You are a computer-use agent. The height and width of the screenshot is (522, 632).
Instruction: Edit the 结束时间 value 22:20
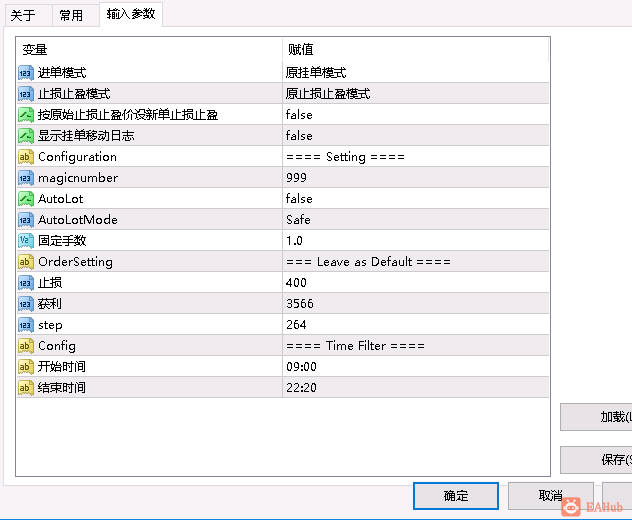point(416,387)
